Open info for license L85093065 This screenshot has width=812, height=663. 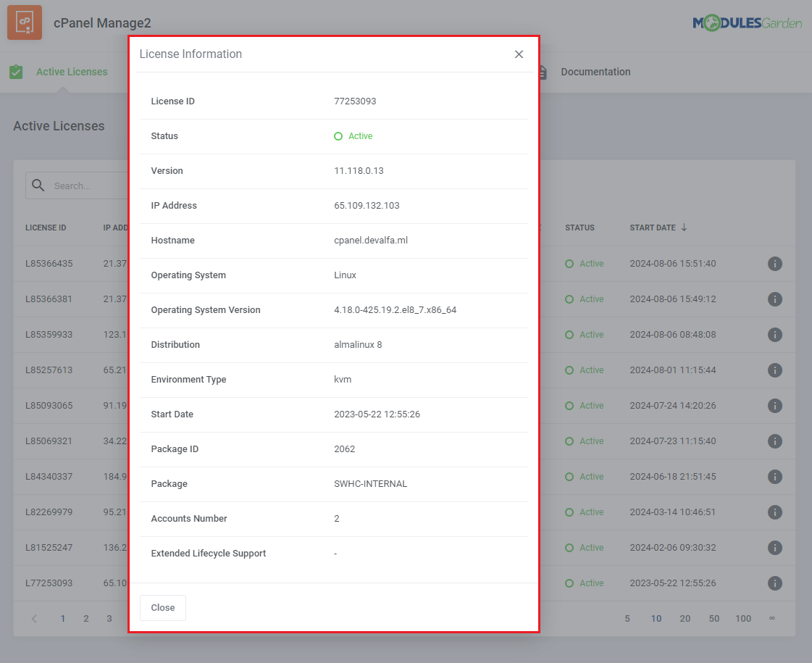[775, 406]
